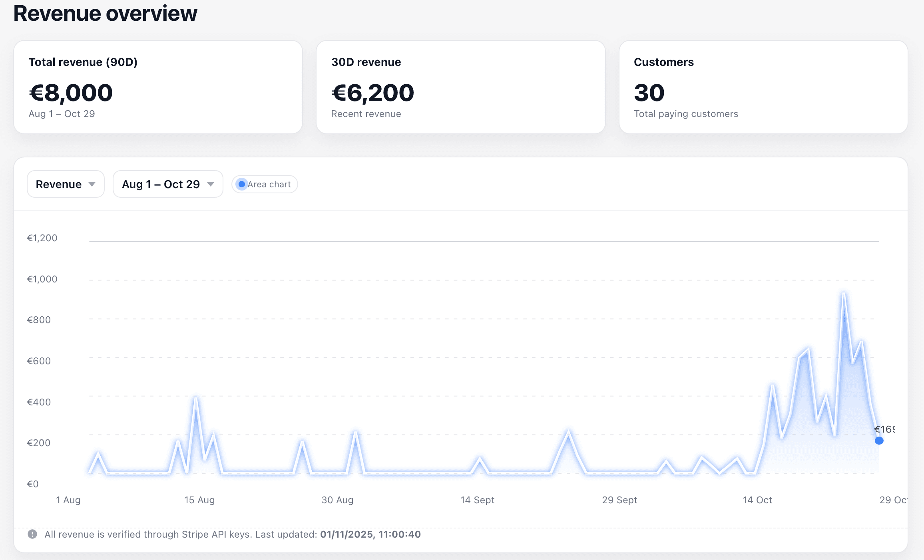Open the Aug 1 – Oct 29 date range picker
Screen dimensions: 924x560
167,184
